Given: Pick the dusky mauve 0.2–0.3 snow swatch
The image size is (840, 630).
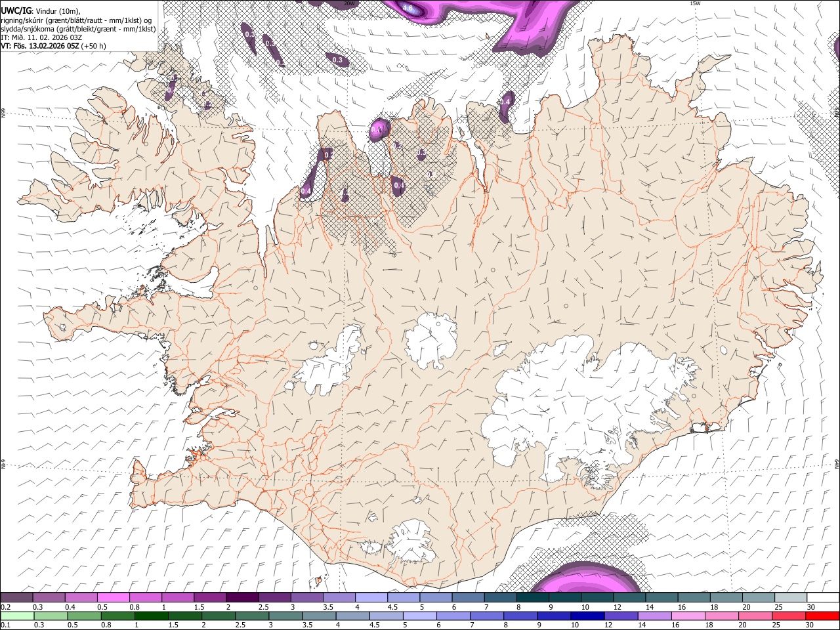Looking at the screenshot, I should pos(16,598).
